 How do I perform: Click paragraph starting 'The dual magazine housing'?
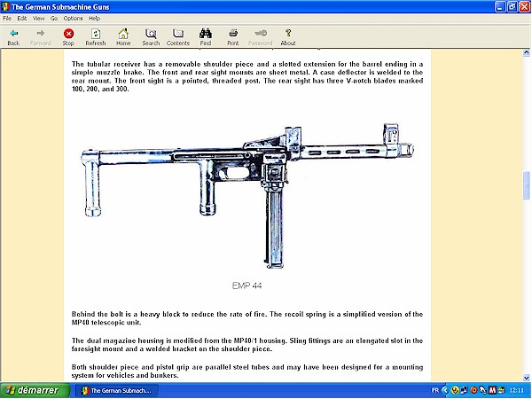(x=247, y=345)
